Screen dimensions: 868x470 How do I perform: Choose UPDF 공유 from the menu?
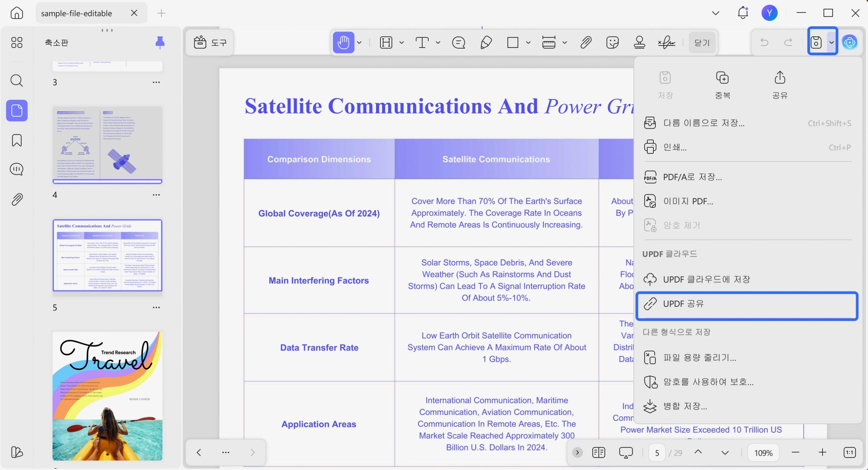(x=747, y=304)
